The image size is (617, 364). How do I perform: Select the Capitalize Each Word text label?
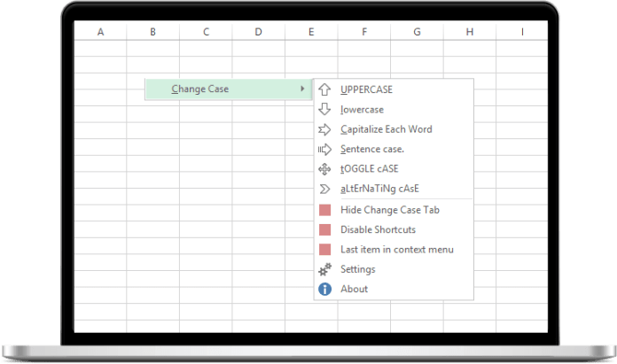(386, 129)
